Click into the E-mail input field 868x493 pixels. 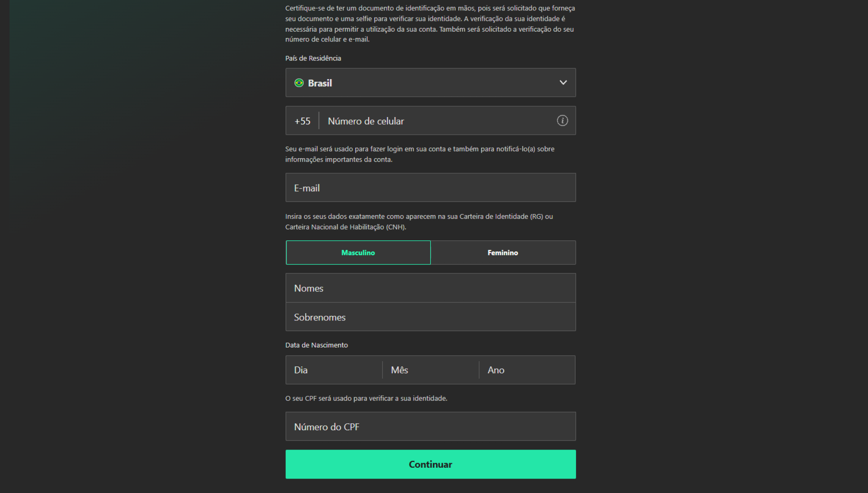tap(430, 188)
